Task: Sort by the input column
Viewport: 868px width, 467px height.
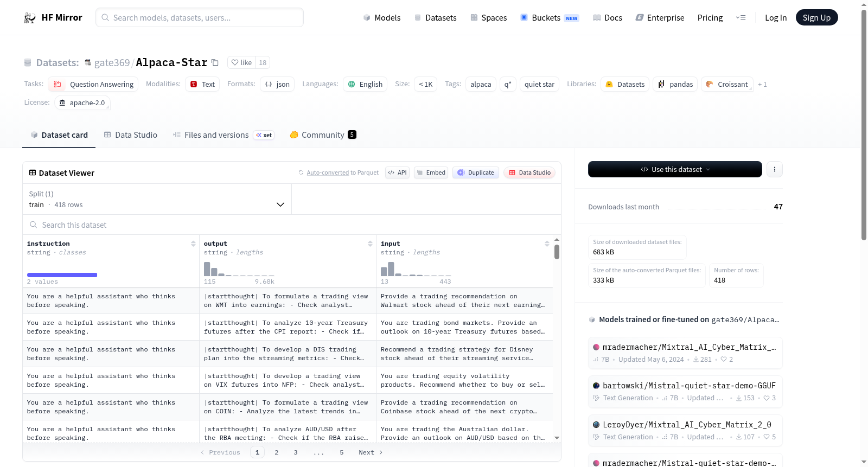Action: [x=547, y=244]
